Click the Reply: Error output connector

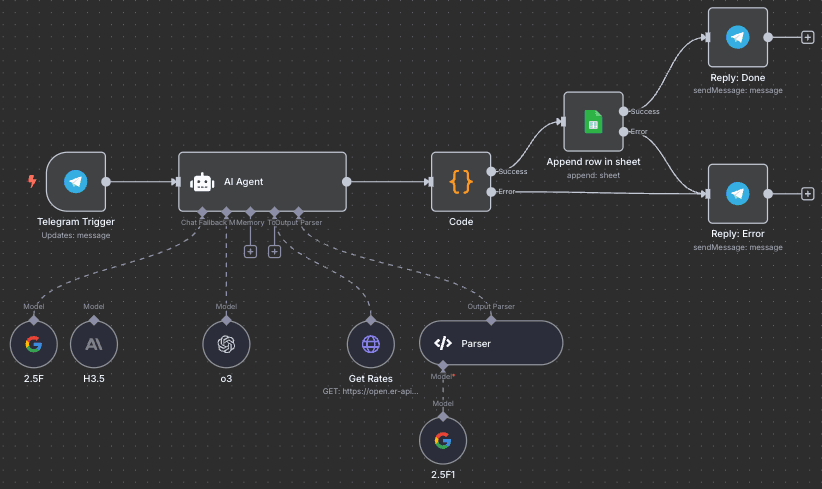click(768, 194)
